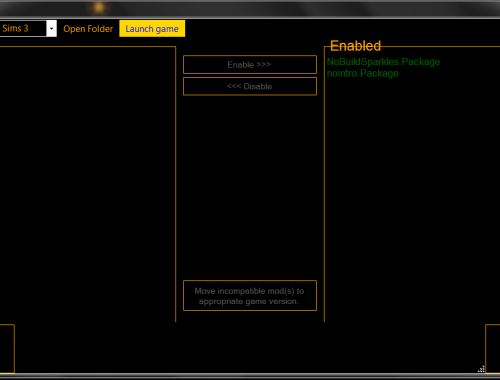Launch the game with the yellow button
Viewport: 500px width, 380px height.
(152, 29)
